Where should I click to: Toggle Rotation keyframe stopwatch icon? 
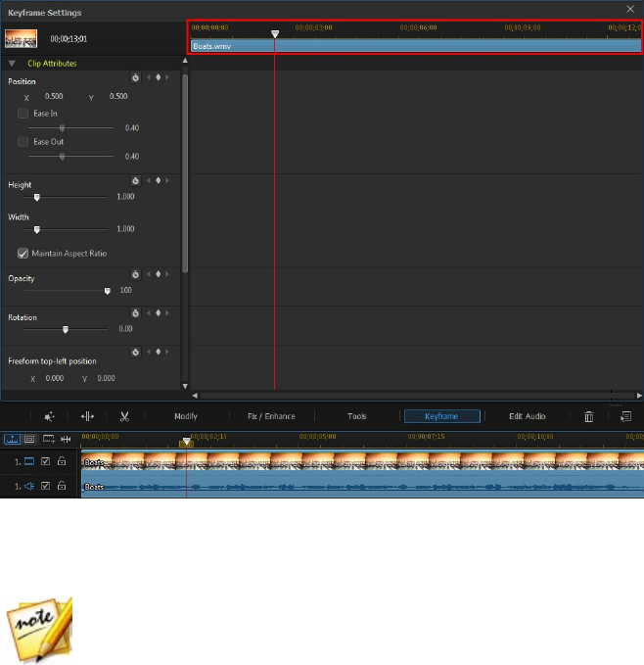coord(135,313)
